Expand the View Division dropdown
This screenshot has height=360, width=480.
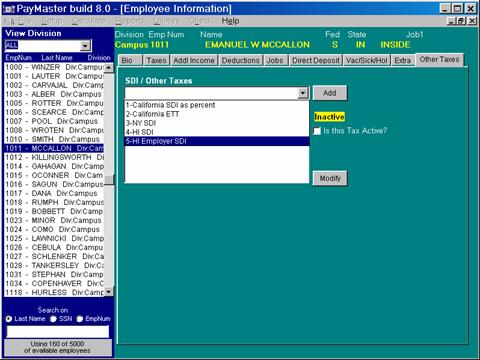pos(85,46)
